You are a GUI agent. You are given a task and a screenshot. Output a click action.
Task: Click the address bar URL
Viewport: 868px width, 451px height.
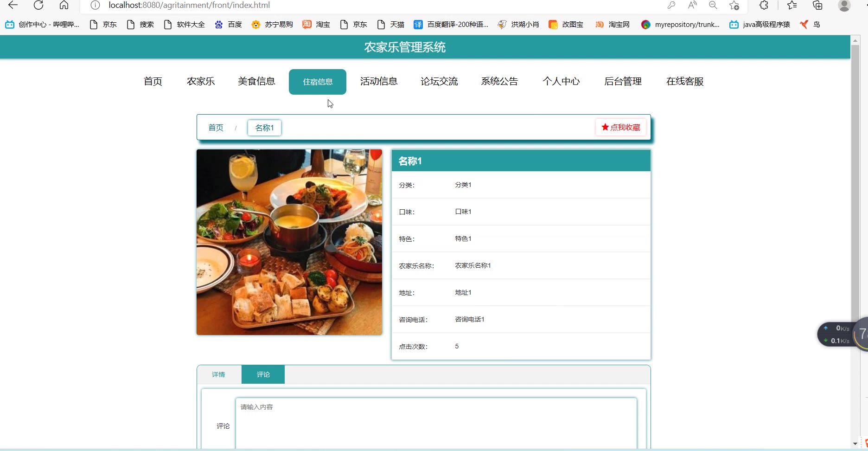tap(189, 5)
